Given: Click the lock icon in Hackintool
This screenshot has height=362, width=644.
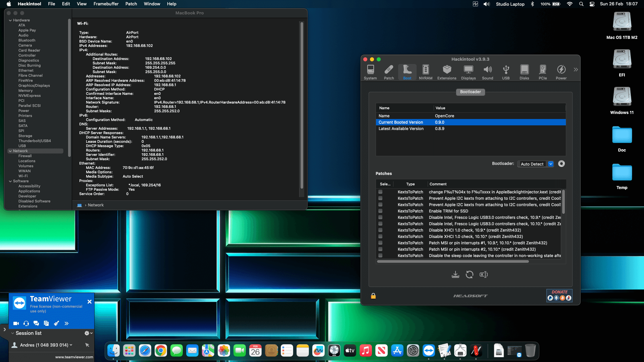Looking at the screenshot, I should click(x=373, y=296).
